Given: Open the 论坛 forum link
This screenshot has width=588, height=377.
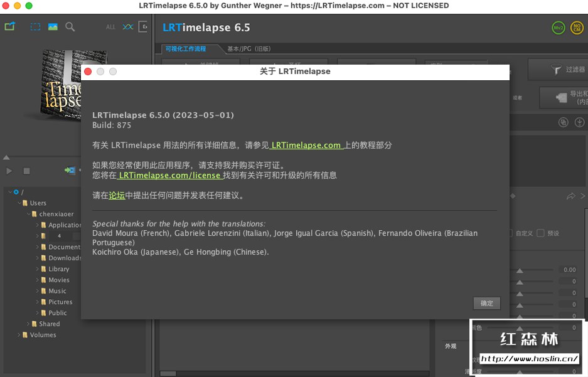Looking at the screenshot, I should [x=117, y=195].
